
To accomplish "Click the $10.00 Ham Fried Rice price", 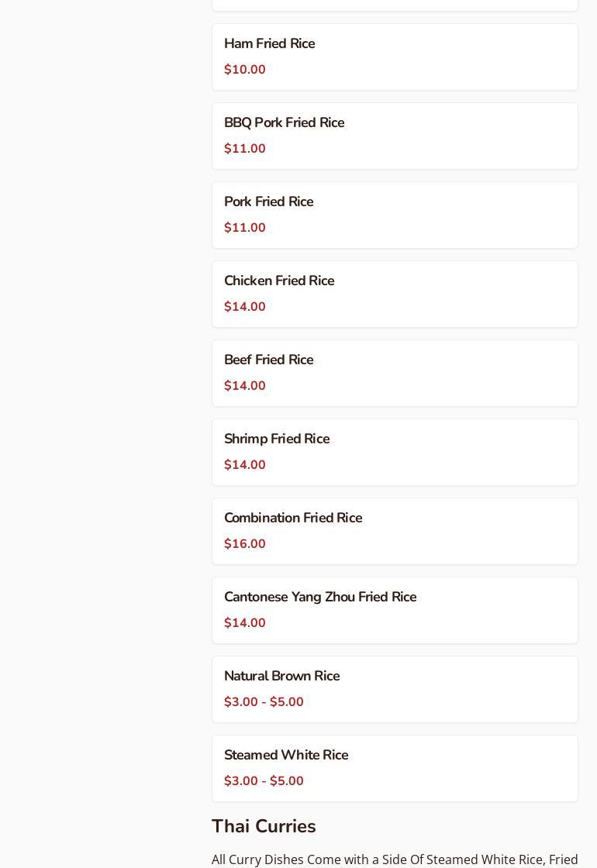I will click(x=245, y=70).
